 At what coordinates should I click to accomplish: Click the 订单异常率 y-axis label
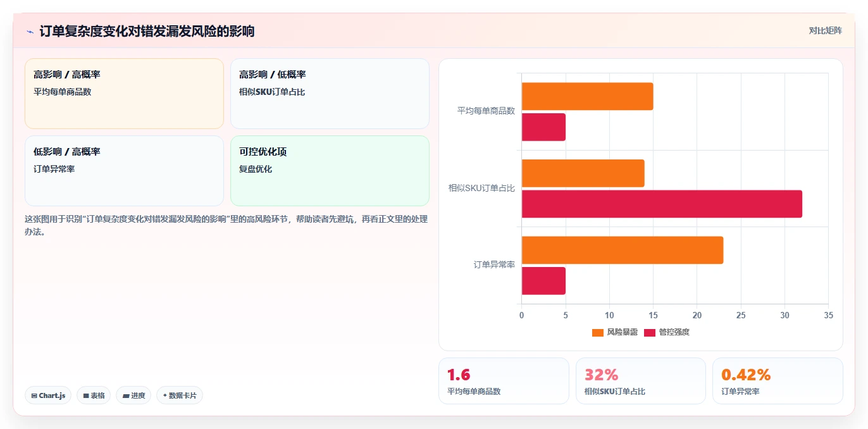click(494, 264)
